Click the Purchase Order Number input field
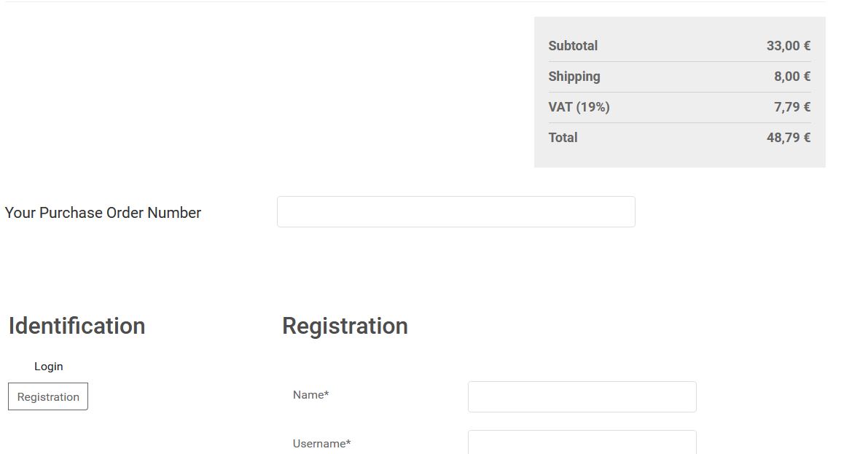 [455, 211]
